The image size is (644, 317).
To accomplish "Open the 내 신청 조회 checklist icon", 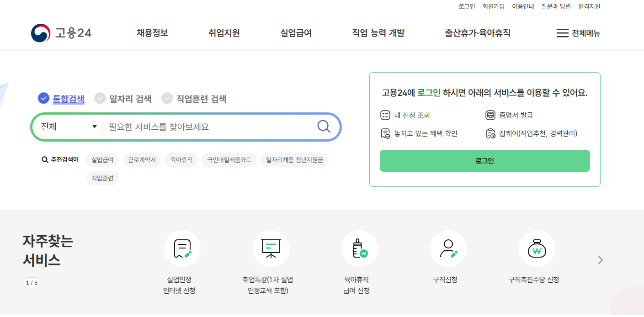I will [x=386, y=115].
